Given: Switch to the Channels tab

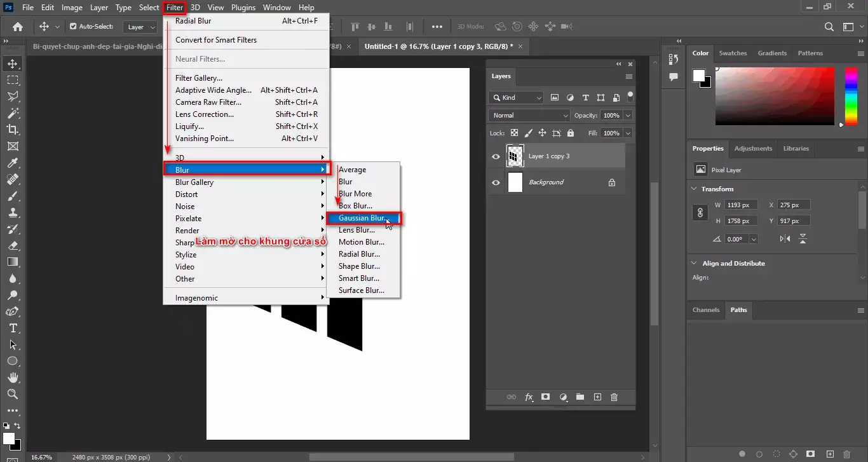Looking at the screenshot, I should click(x=705, y=309).
